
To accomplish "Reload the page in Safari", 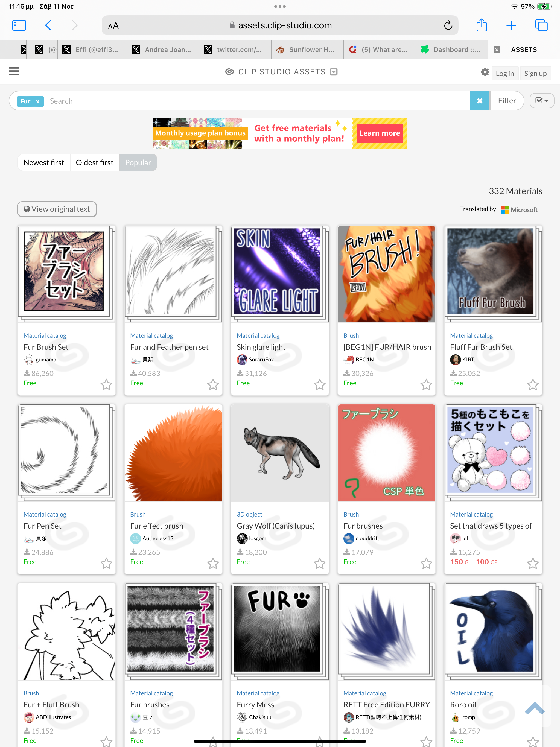I will coord(448,25).
